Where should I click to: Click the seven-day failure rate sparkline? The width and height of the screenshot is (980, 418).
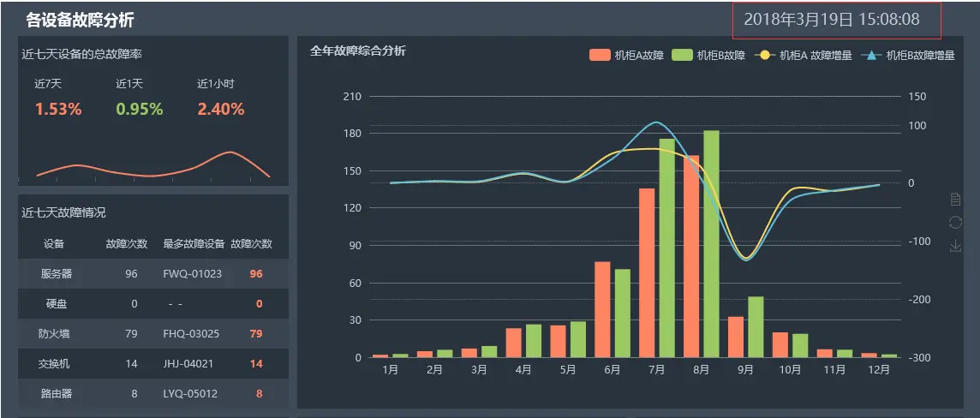(x=153, y=165)
